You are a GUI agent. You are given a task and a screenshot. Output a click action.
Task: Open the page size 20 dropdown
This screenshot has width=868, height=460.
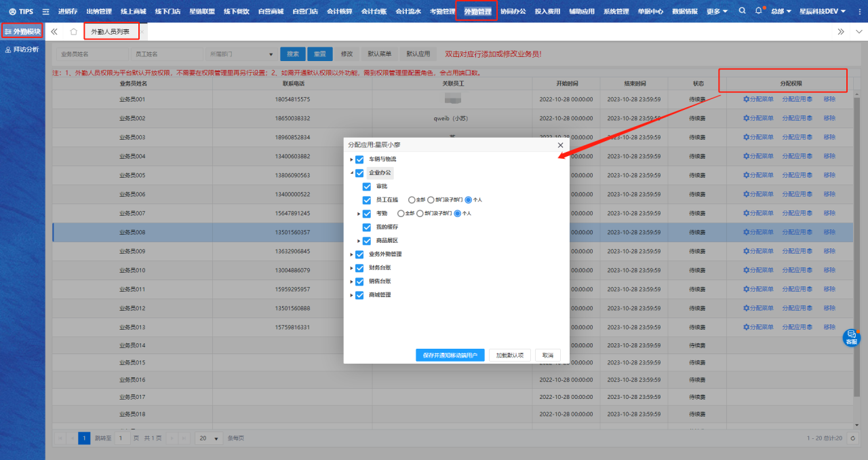tap(208, 438)
